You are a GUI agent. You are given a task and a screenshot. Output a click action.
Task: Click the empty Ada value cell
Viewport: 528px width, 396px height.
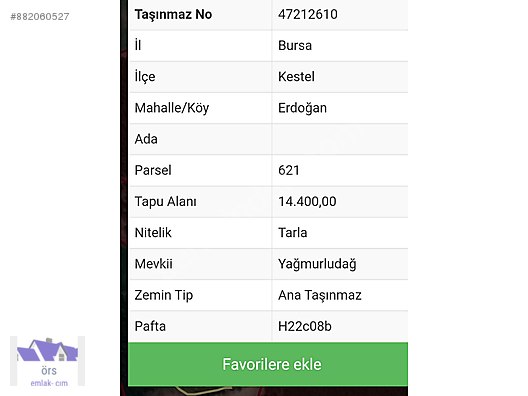[x=339, y=139]
